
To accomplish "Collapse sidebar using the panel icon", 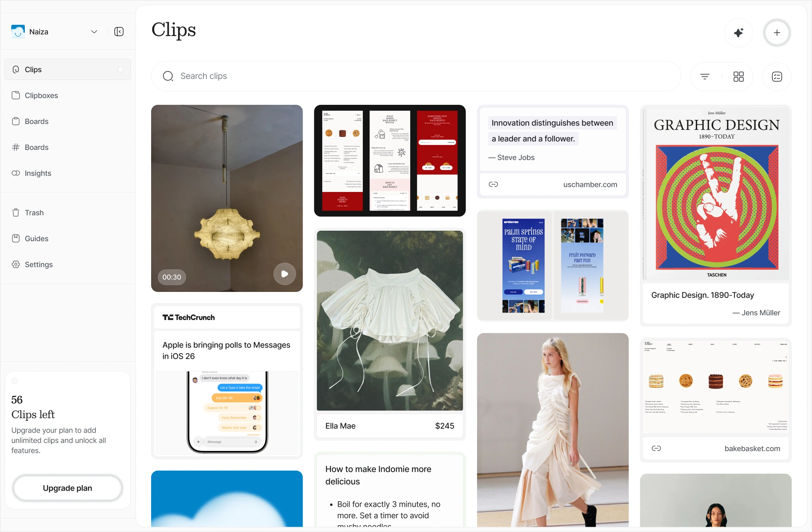I will [119, 32].
